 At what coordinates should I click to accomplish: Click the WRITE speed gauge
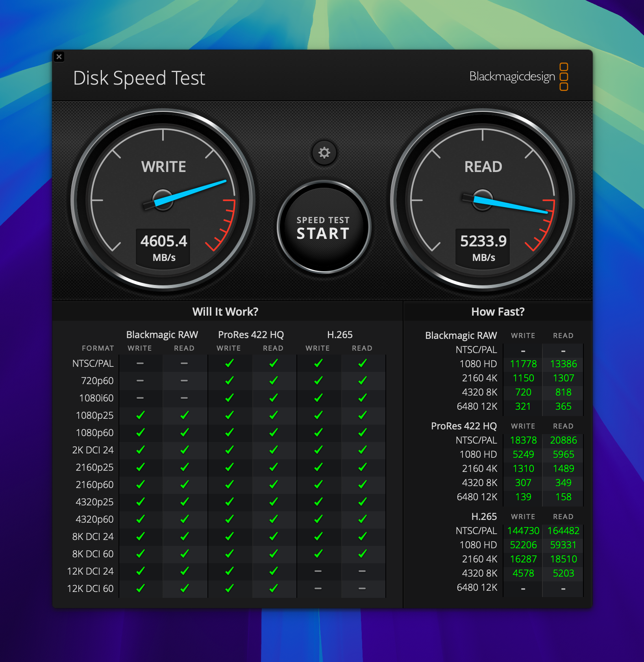click(x=163, y=200)
